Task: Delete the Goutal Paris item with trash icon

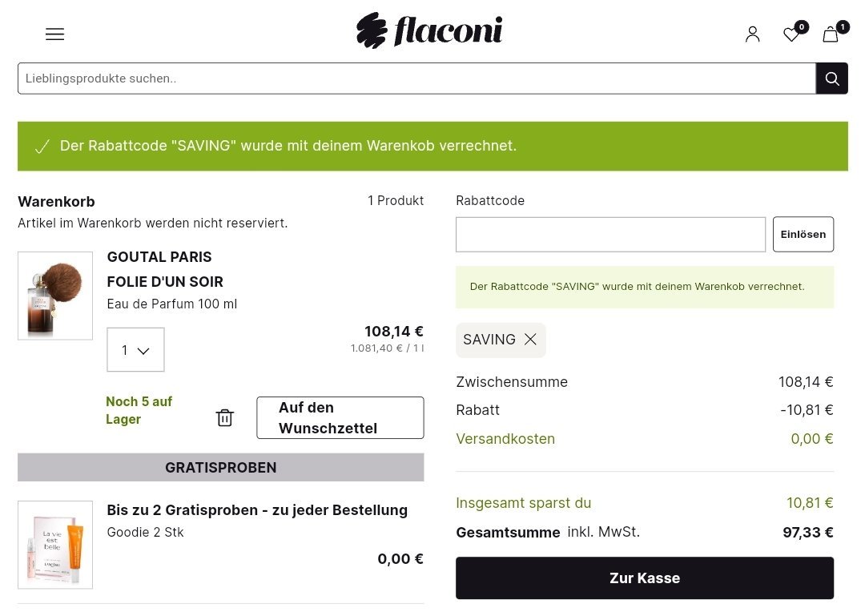Action: [224, 418]
